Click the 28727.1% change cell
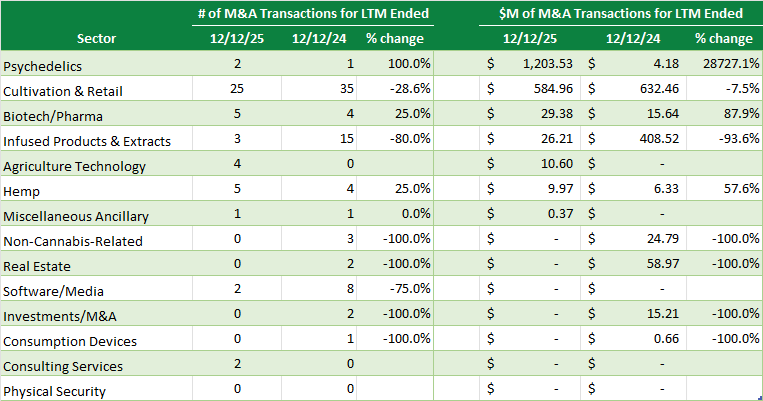Screen dimensions: 763x401 point(723,65)
